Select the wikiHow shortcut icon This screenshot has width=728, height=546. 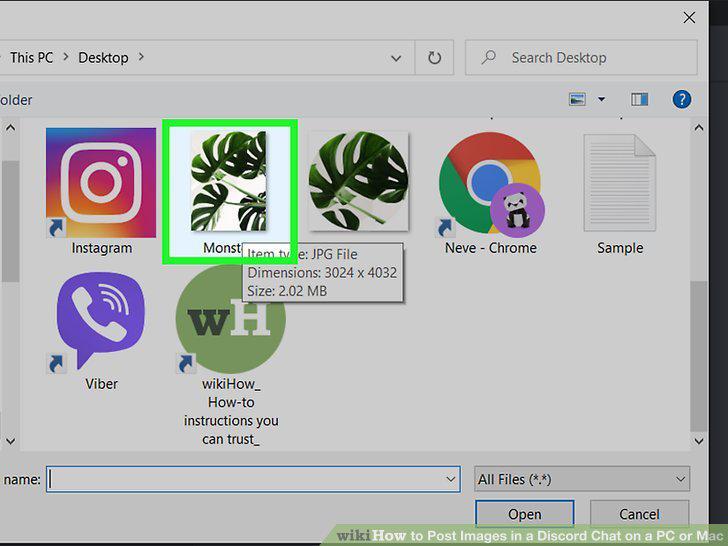tap(230, 320)
